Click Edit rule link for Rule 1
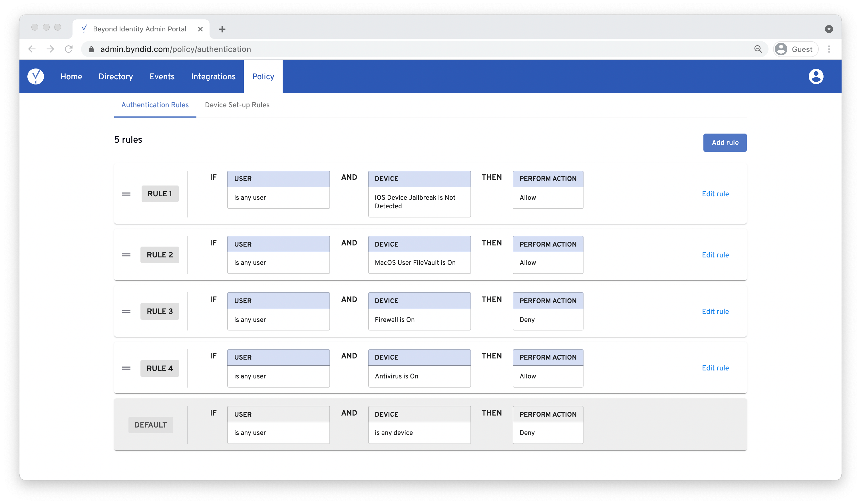Viewport: 861px width, 504px height. (715, 194)
